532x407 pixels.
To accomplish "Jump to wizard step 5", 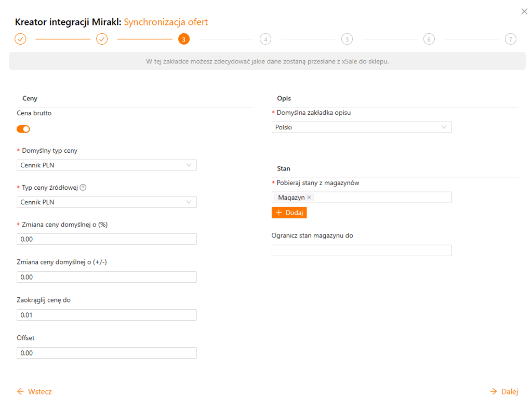I will pyautogui.click(x=347, y=39).
